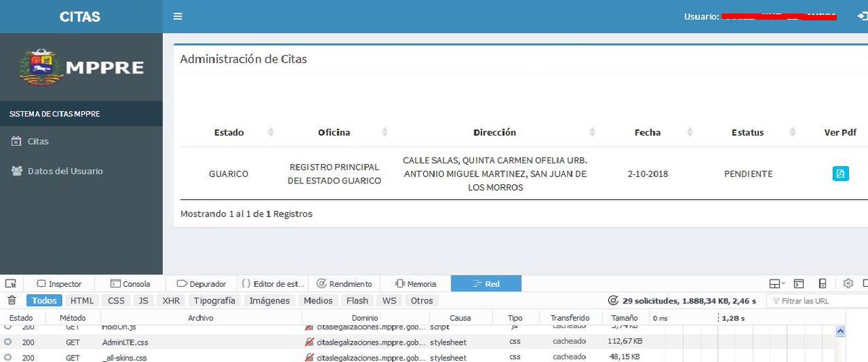Switch to the Consola tab

[130, 284]
